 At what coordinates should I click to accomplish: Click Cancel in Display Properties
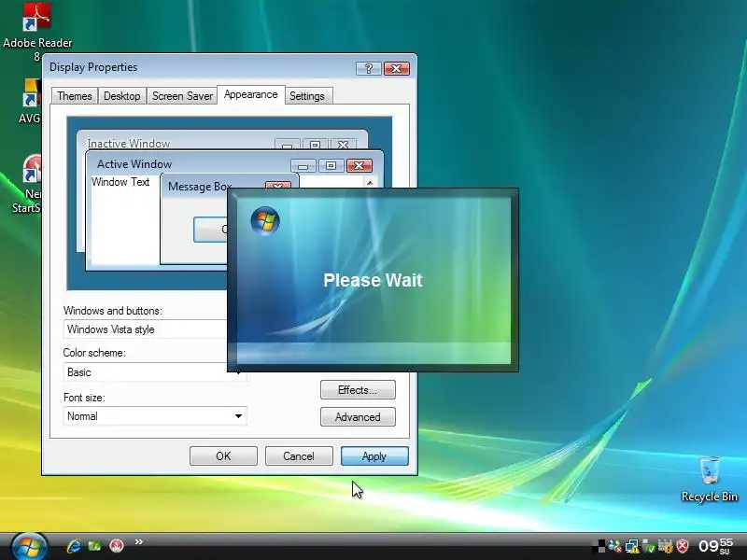click(299, 455)
